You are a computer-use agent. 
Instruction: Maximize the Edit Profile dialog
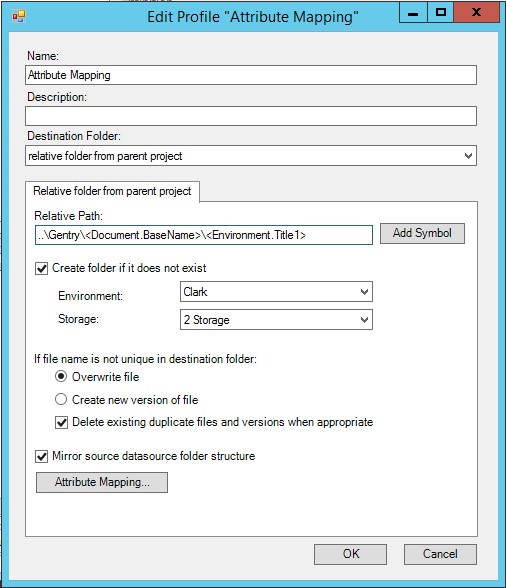pos(441,13)
